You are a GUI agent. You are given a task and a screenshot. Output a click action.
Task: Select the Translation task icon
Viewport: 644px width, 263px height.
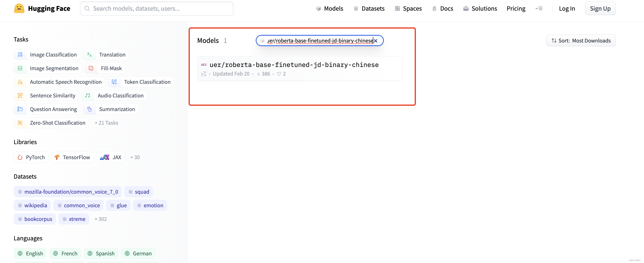(89, 55)
